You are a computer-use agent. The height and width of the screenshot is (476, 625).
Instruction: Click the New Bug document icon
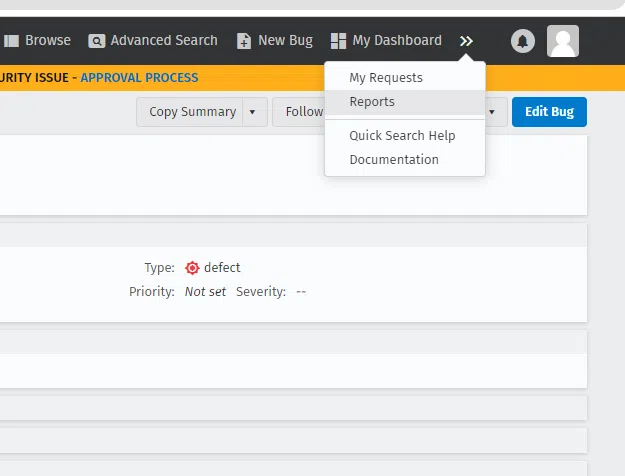click(244, 41)
